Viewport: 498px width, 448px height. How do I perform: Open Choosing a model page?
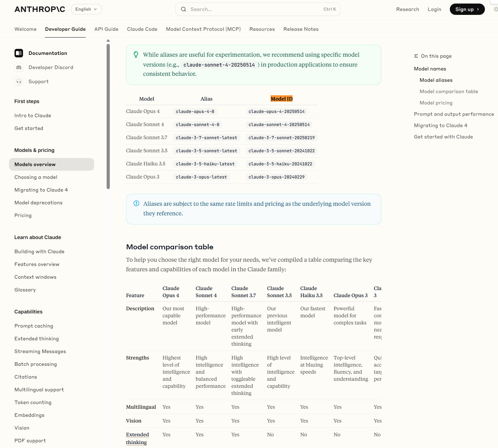tap(36, 177)
